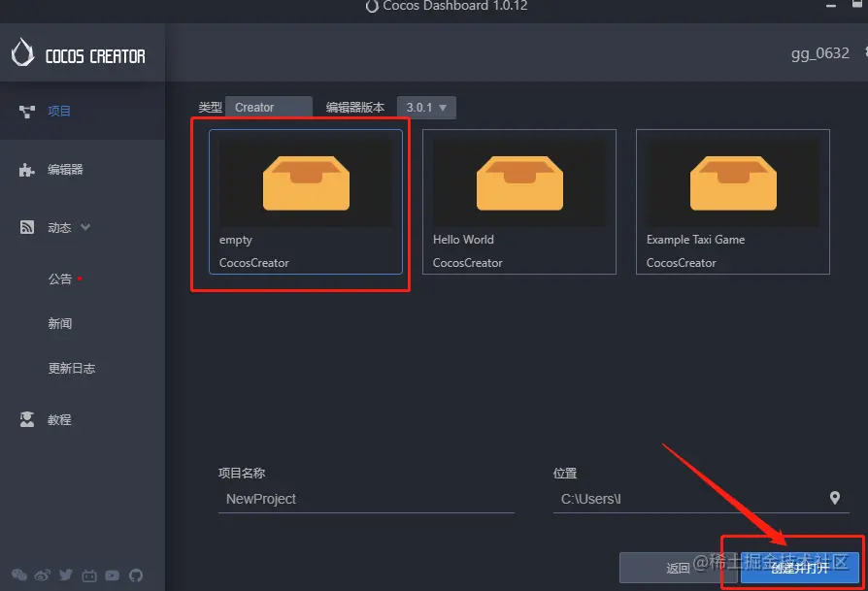Open the WeChat social icon
The image size is (868, 591).
click(19, 575)
